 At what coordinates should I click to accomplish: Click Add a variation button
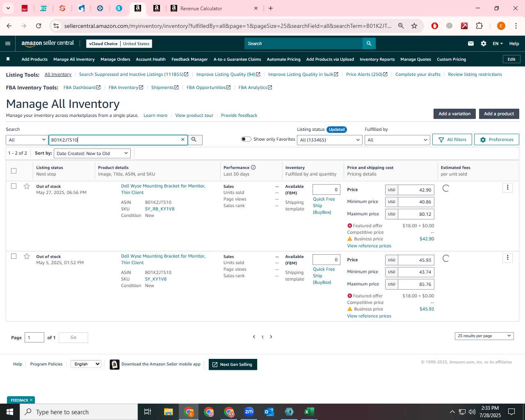coord(454,114)
